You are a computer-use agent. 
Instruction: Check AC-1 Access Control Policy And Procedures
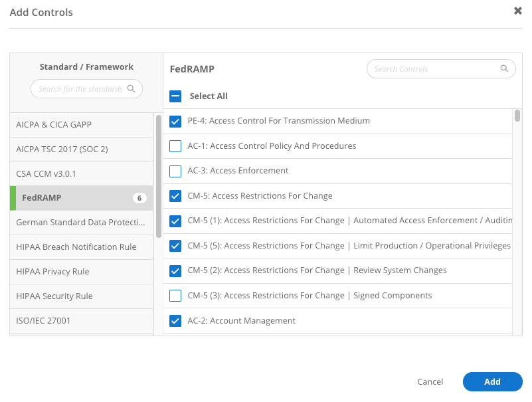[175, 146]
